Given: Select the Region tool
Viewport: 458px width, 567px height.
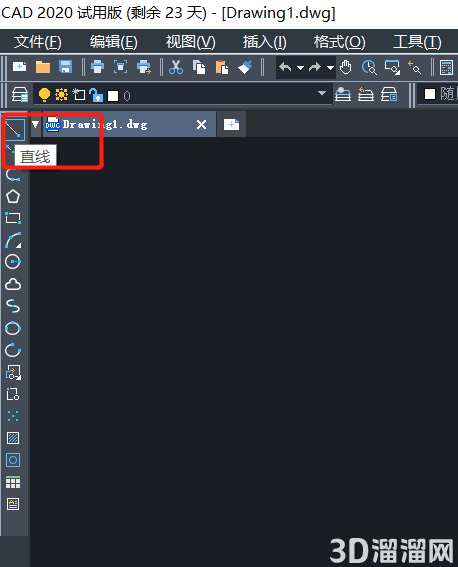Looking at the screenshot, I should pyautogui.click(x=13, y=460).
